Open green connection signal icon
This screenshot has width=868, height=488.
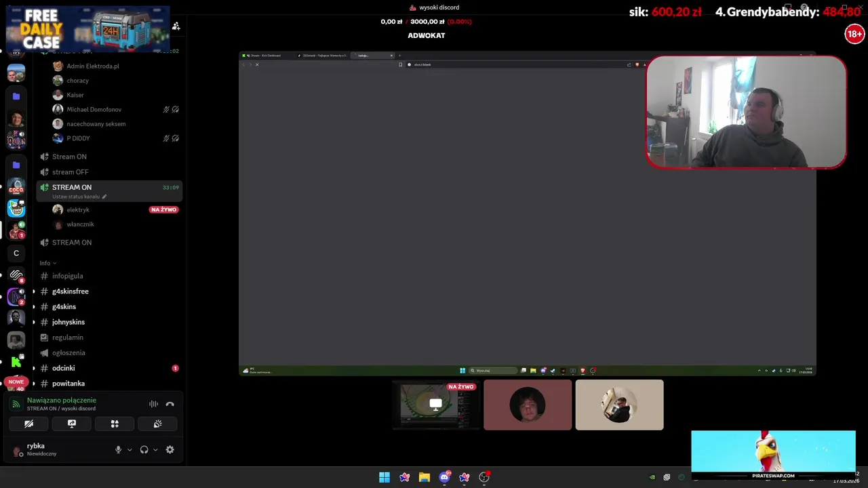(16, 404)
